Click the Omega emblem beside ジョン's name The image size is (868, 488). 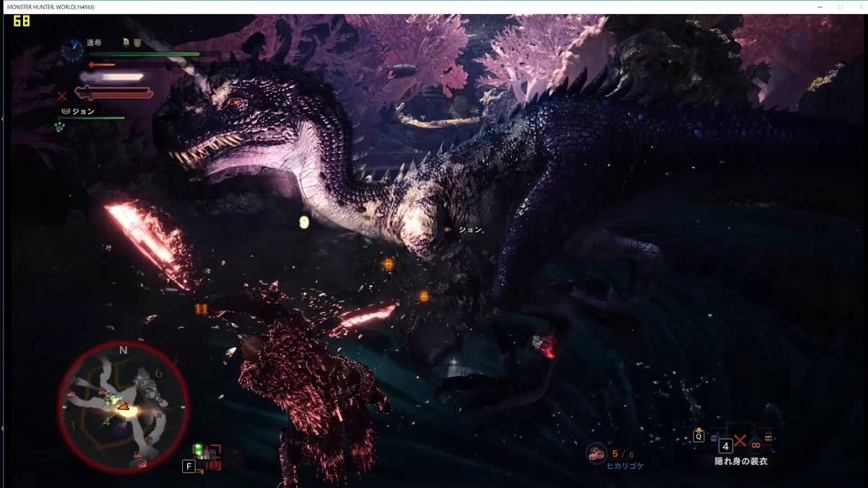point(66,110)
